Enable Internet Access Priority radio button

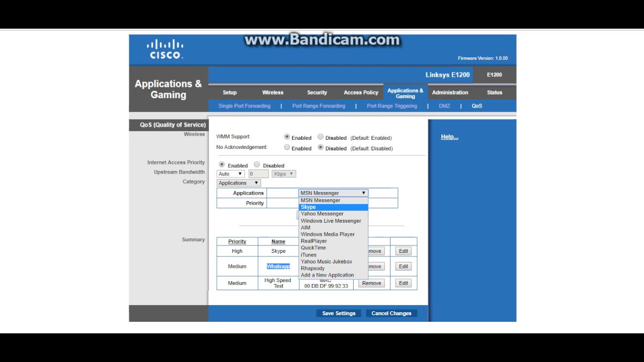(222, 164)
